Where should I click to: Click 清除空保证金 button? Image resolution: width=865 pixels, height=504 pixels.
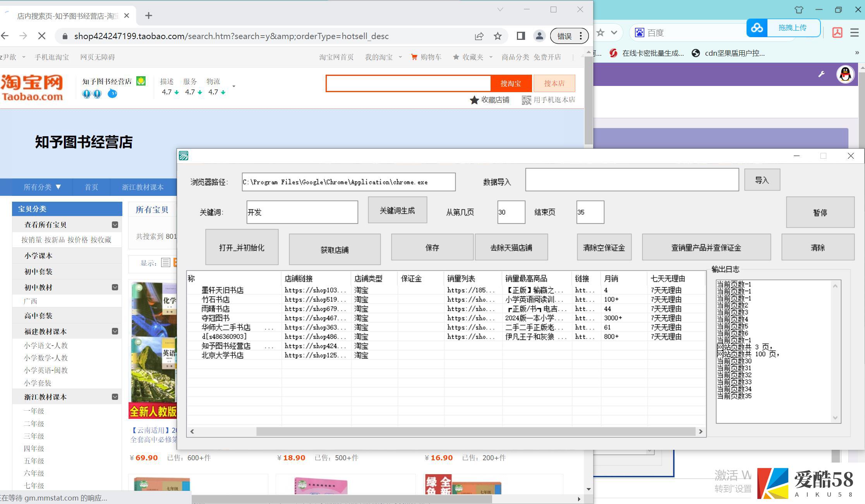click(604, 247)
